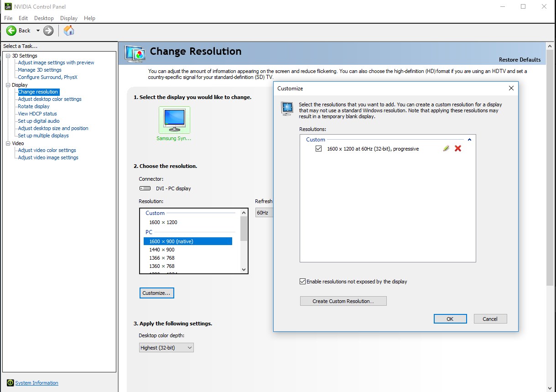Open the Edit menu
Screen dimensions: 556x392
(x=23, y=18)
